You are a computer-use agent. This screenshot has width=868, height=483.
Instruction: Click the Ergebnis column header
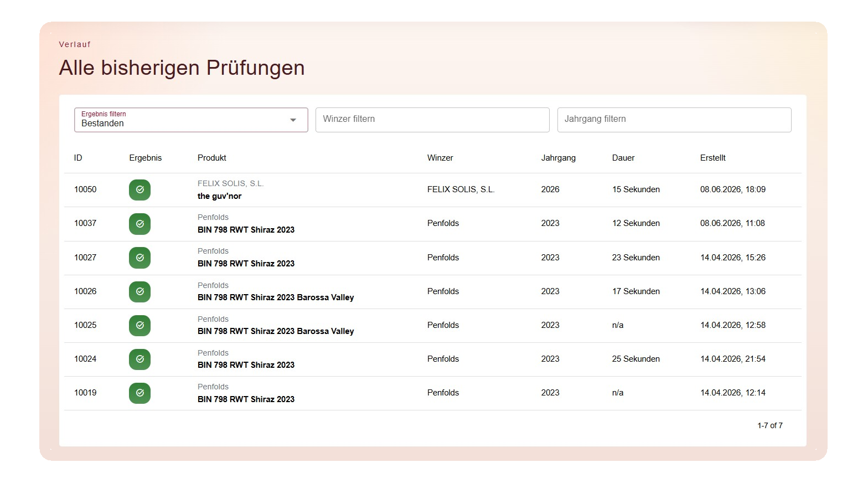[x=146, y=158]
